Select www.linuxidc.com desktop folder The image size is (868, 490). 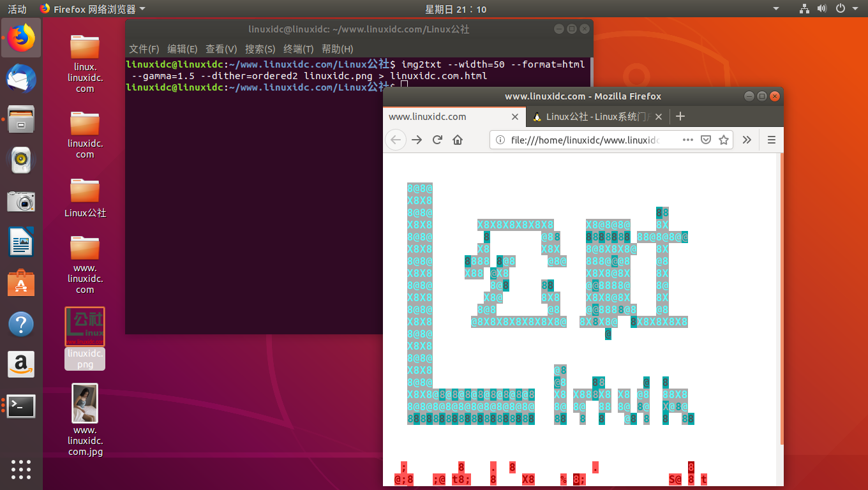point(85,264)
